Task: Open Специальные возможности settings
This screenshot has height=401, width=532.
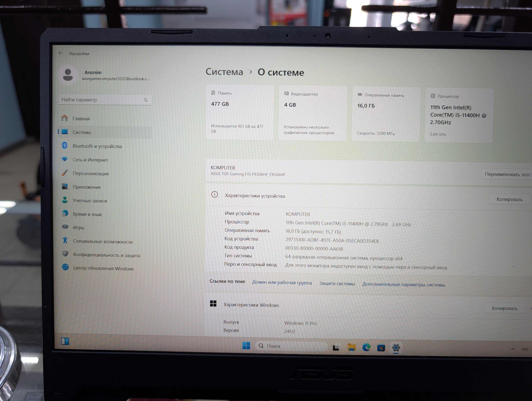Action: point(103,241)
